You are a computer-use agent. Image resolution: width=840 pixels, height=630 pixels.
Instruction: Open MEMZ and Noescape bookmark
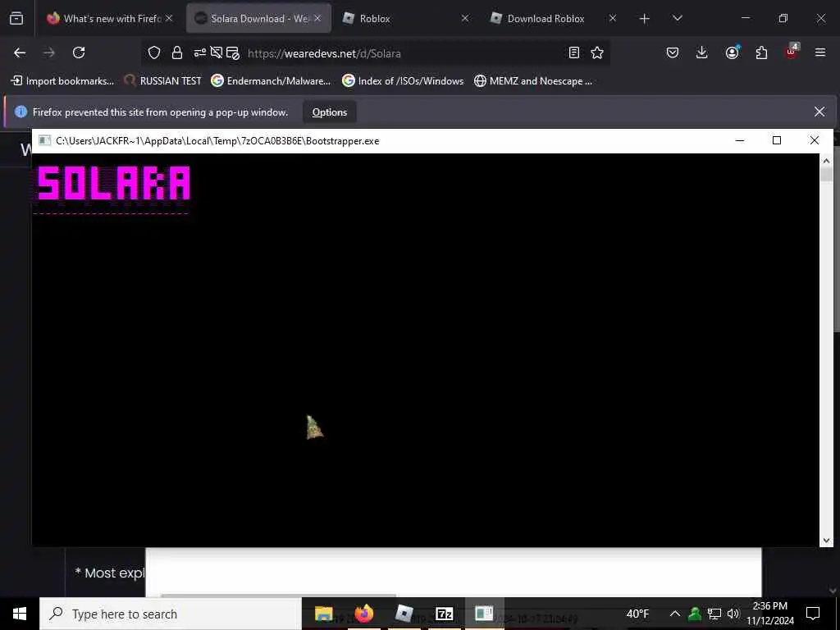click(533, 81)
